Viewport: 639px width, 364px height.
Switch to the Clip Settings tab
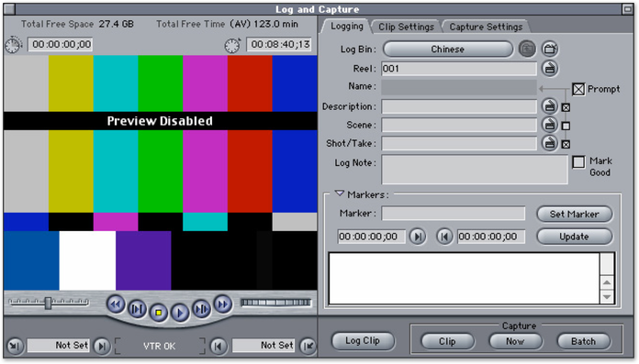[406, 27]
